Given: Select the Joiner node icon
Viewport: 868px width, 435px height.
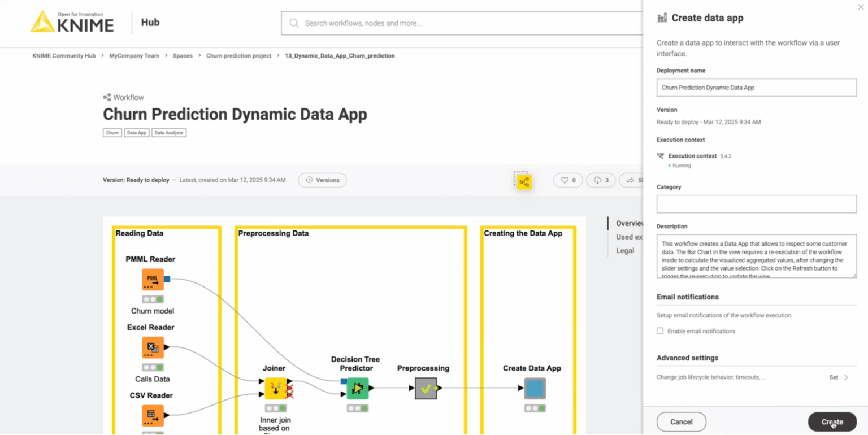Looking at the screenshot, I should [276, 388].
